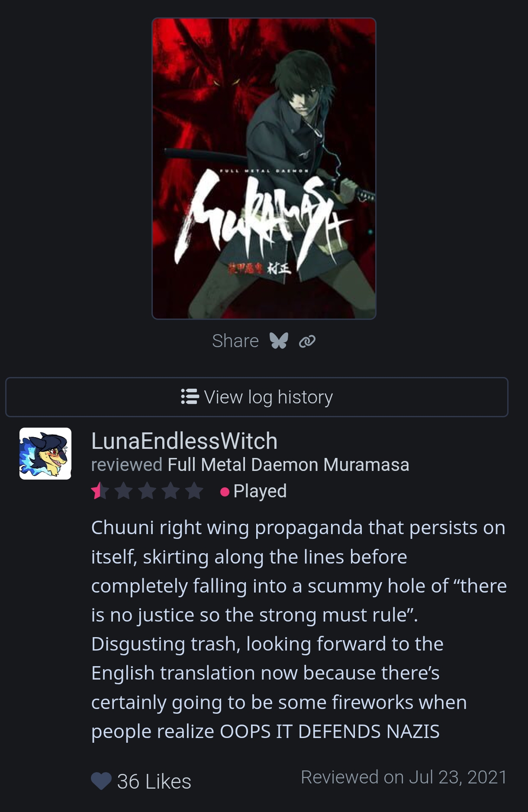Open LunaEndlessWitch's avatar image
The image size is (528, 812).
(45, 454)
